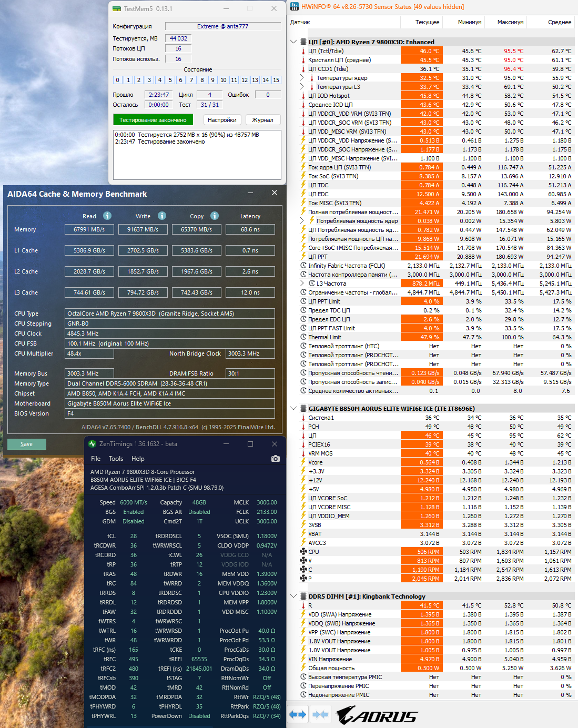Click the fan icon beside the CPU RPM row
Viewport: 578px width, 728px height.
tap(303, 552)
